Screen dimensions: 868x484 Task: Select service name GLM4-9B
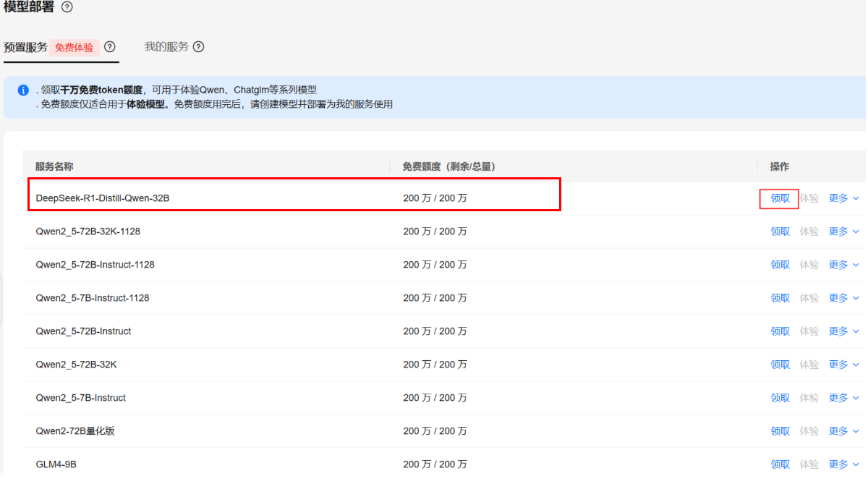click(x=56, y=464)
